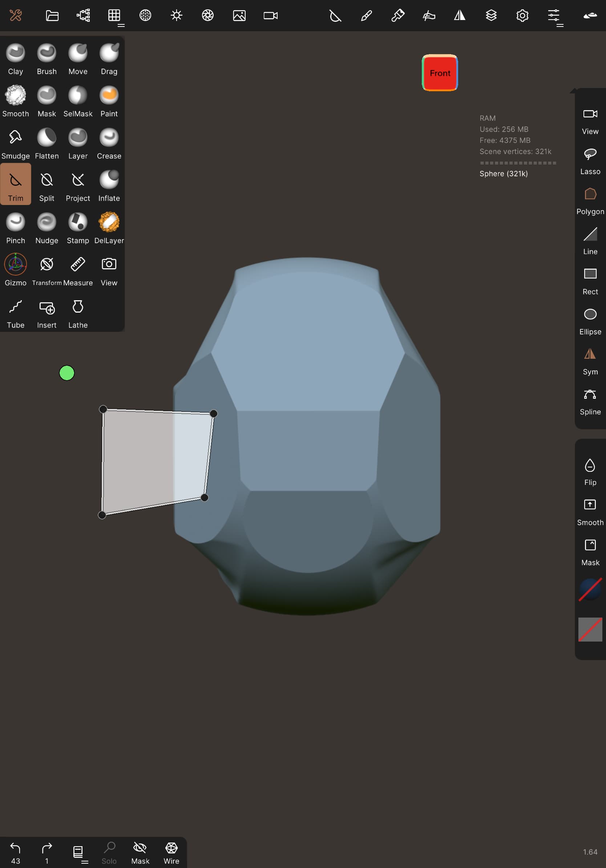Select the Project tool
This screenshot has width=606, height=868.
(x=78, y=186)
